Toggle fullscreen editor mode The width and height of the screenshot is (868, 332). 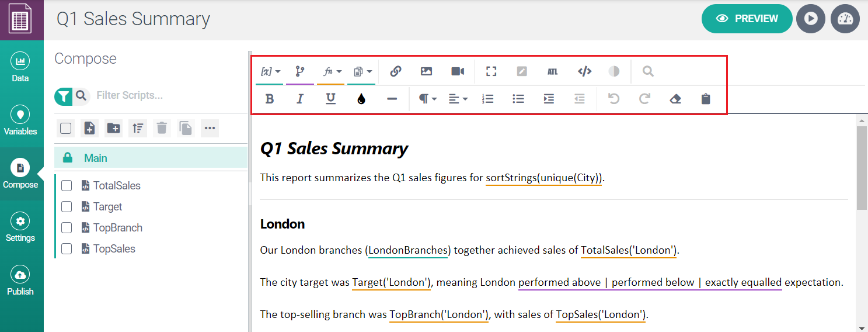tap(491, 71)
